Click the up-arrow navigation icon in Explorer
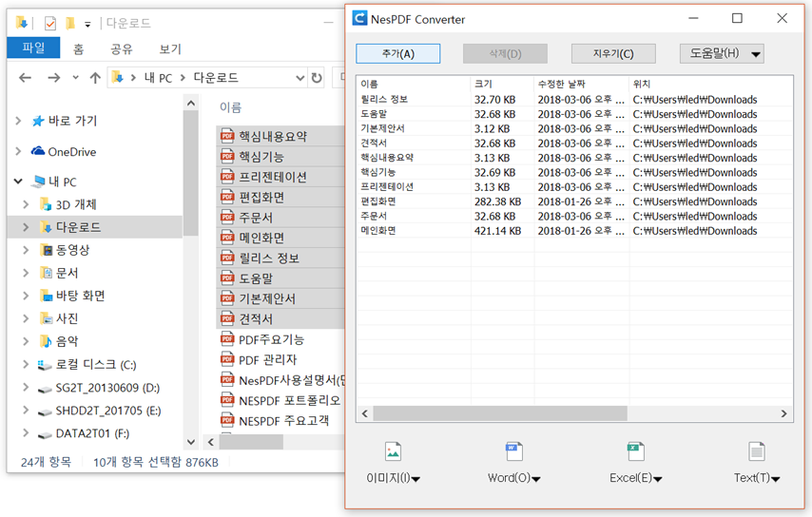The width and height of the screenshot is (812, 517). point(94,78)
